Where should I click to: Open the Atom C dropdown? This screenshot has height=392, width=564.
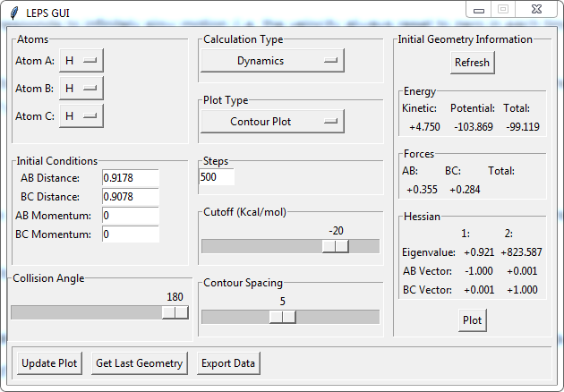pyautogui.click(x=81, y=116)
